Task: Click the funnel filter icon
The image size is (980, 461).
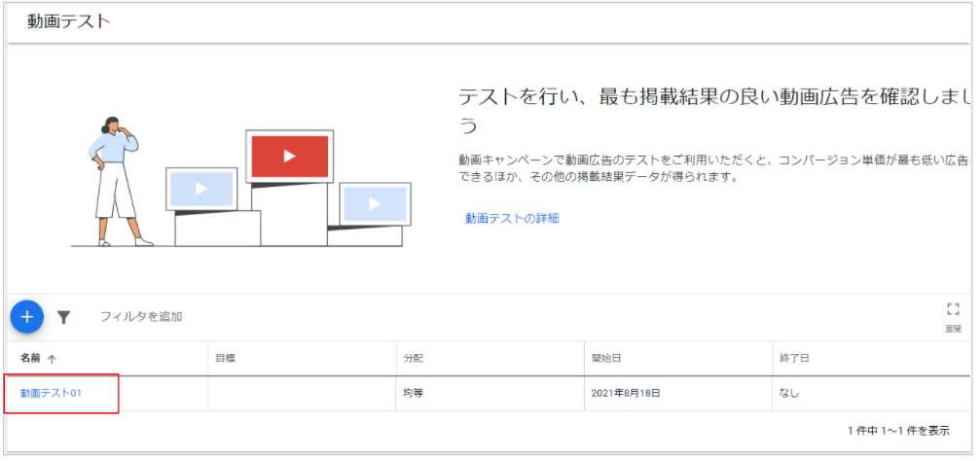Action: click(63, 317)
